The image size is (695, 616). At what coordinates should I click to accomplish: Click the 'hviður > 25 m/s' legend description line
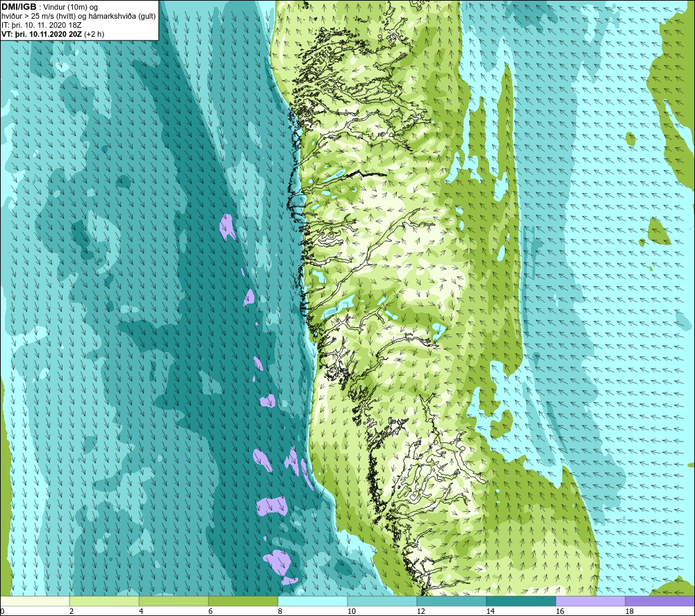(x=79, y=17)
